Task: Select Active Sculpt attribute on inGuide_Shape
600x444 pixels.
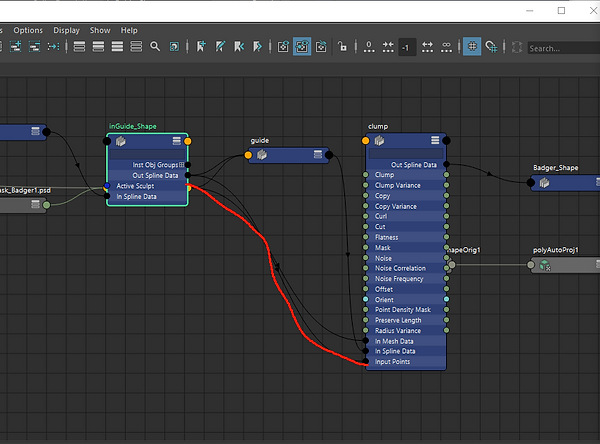Action: pos(148,186)
